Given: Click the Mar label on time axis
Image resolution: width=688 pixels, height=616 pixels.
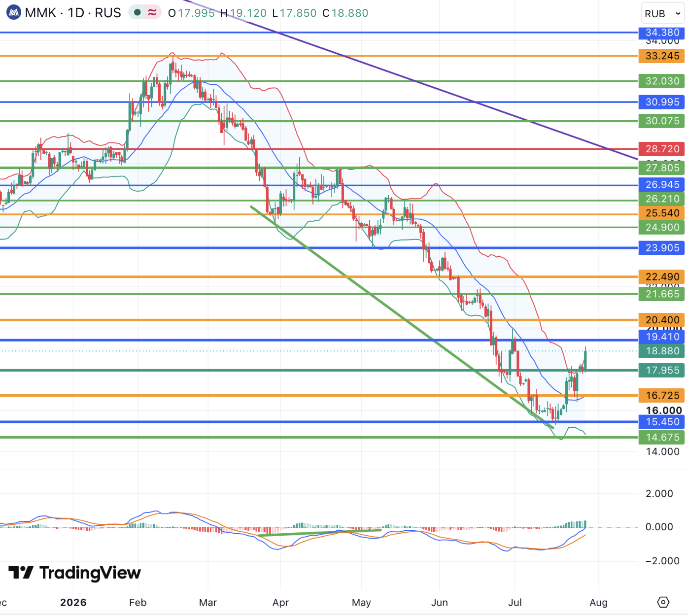Looking at the screenshot, I should 208,602.
